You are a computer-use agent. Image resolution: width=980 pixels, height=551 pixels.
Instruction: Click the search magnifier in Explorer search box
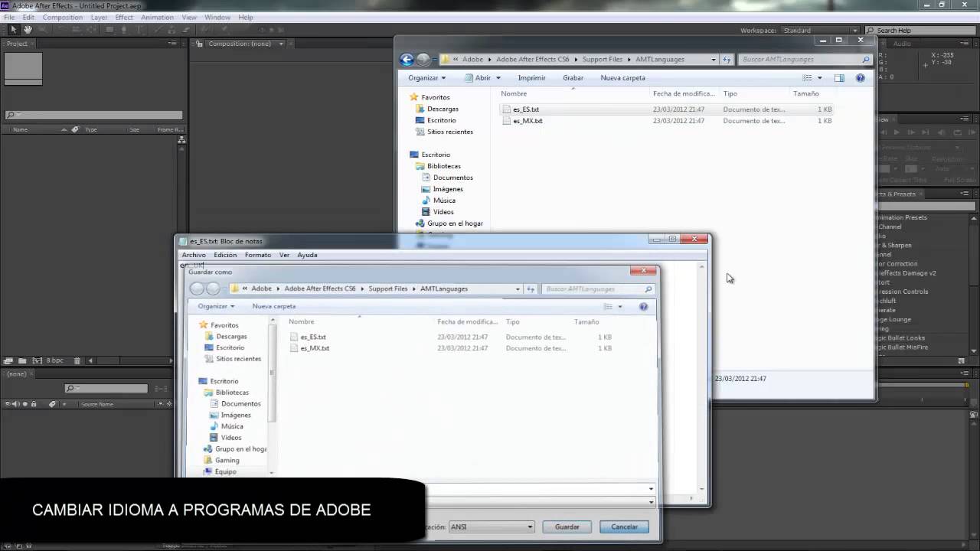(866, 59)
